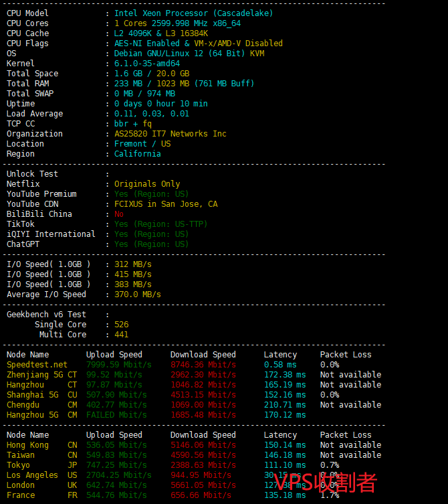This screenshot has height=504, width=448.
Task: Click the Fremont / US location value
Action: tap(142, 144)
